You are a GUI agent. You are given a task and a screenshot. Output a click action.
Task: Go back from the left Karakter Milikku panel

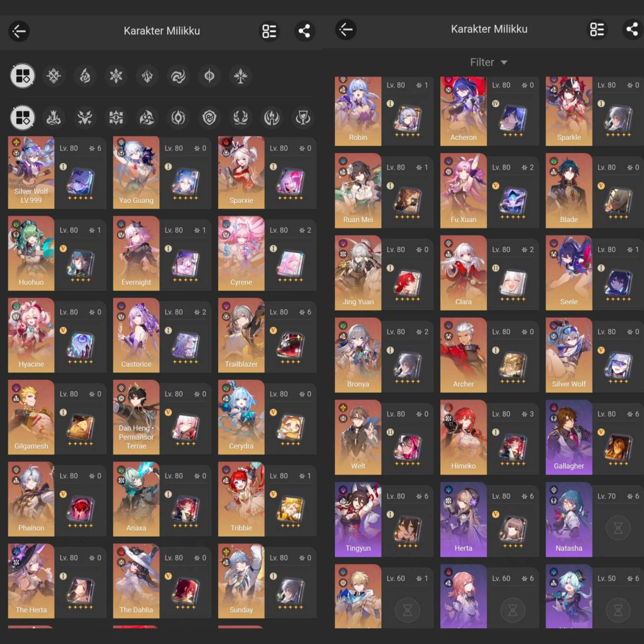(19, 31)
